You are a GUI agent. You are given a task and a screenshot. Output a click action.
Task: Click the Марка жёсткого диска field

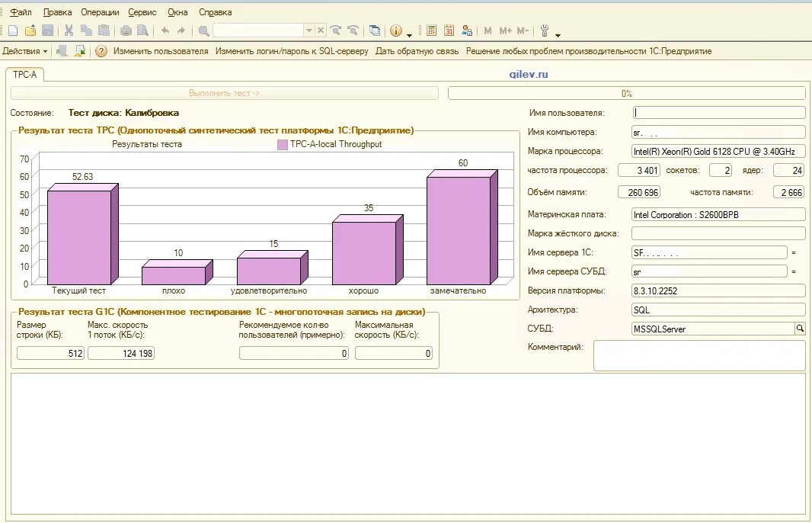(x=719, y=233)
